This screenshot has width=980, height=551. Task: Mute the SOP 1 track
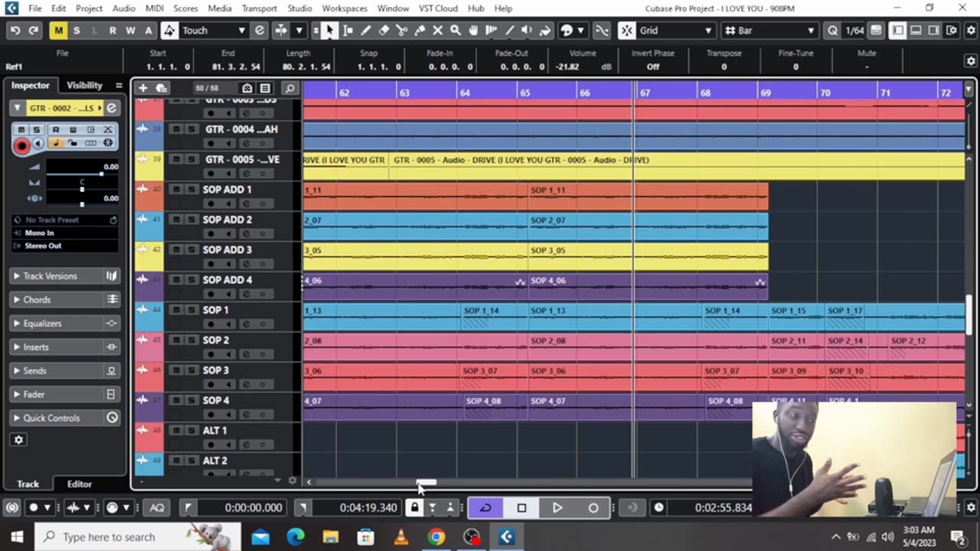click(x=176, y=310)
